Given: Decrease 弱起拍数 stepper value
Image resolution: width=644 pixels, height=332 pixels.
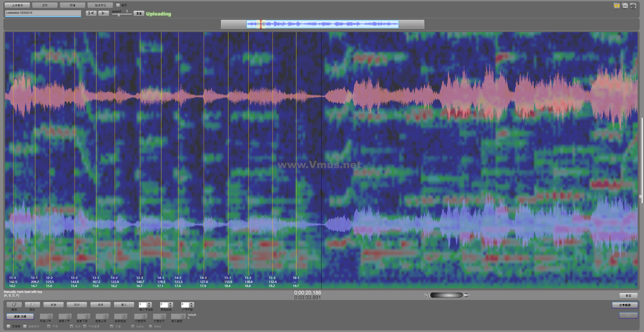Looking at the screenshot, I should click(171, 306).
